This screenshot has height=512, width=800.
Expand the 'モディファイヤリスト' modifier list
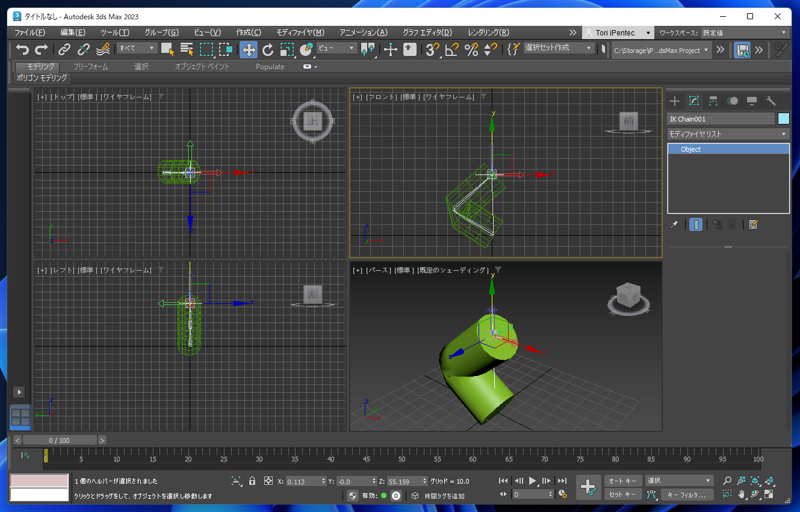coord(728,134)
